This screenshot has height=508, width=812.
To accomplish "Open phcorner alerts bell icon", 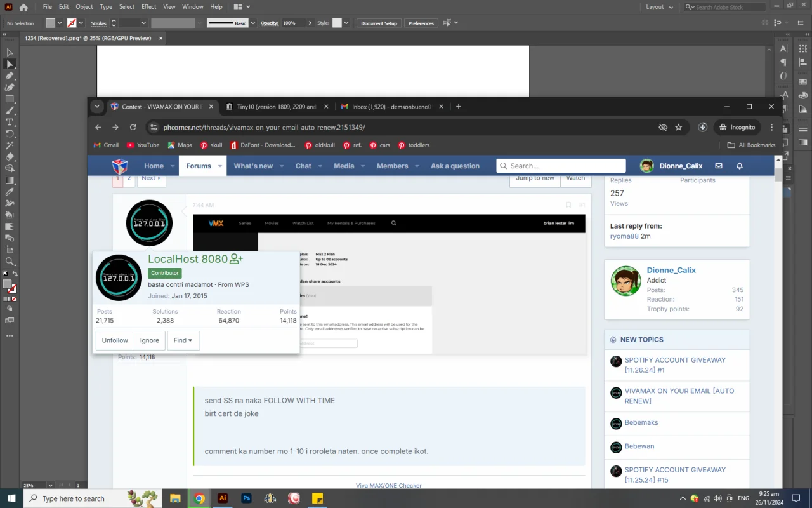I will (x=739, y=166).
